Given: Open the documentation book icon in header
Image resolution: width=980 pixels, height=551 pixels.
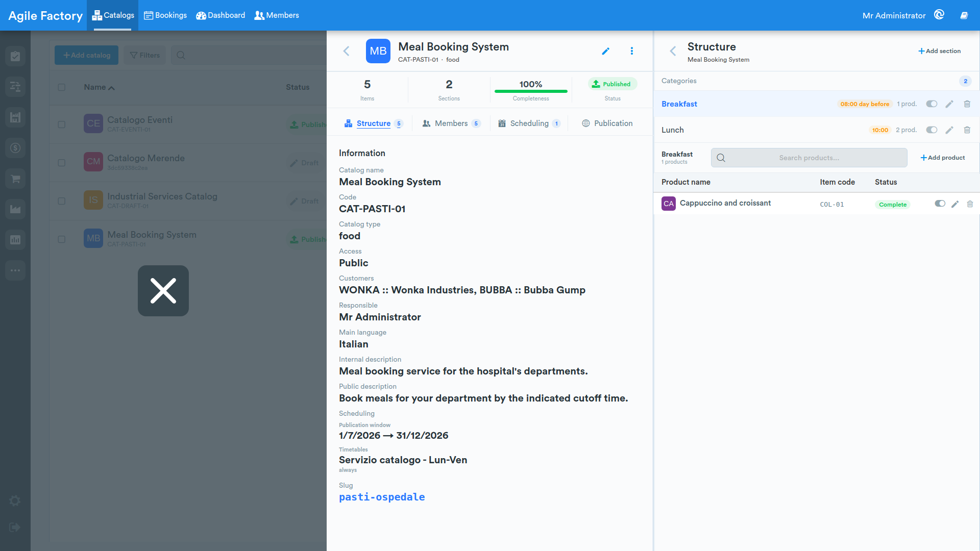Looking at the screenshot, I should [x=964, y=15].
